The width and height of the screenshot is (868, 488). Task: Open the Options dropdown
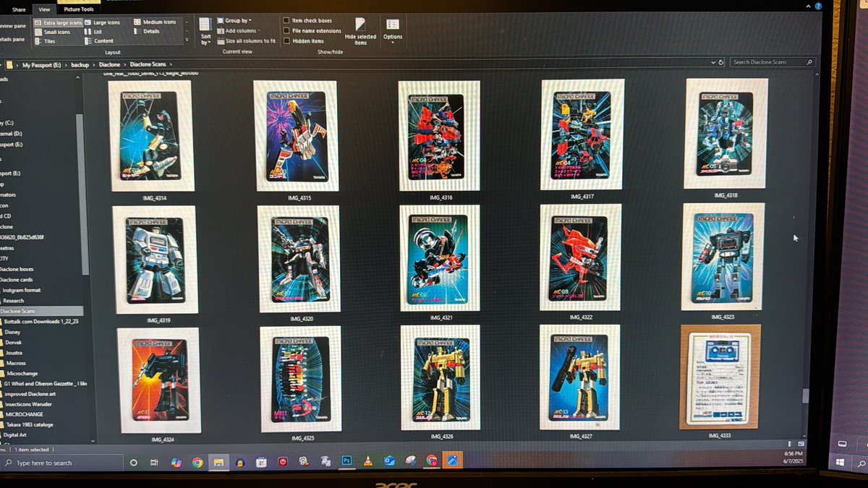[393, 30]
